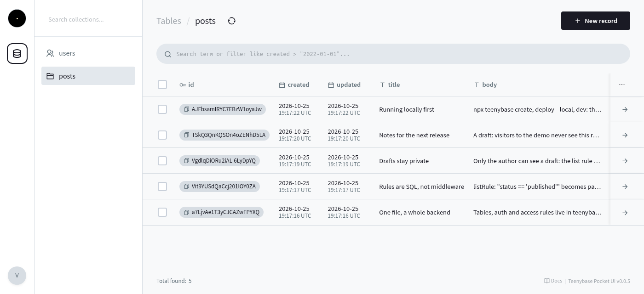Go to the Tables breadcrumb
Image resolution: width=644 pixels, height=294 pixels.
tap(169, 21)
